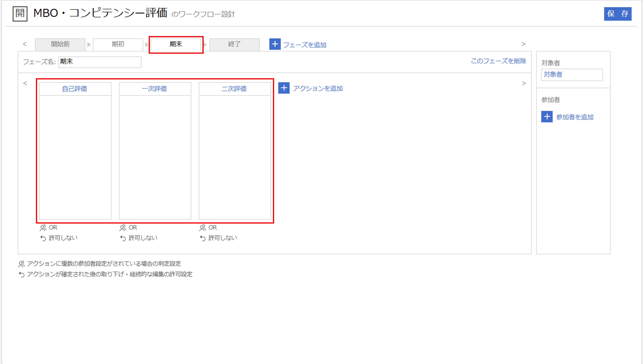The height and width of the screenshot is (364, 643).
Task: Click the participants icon under 二次評価
Action: click(x=203, y=228)
